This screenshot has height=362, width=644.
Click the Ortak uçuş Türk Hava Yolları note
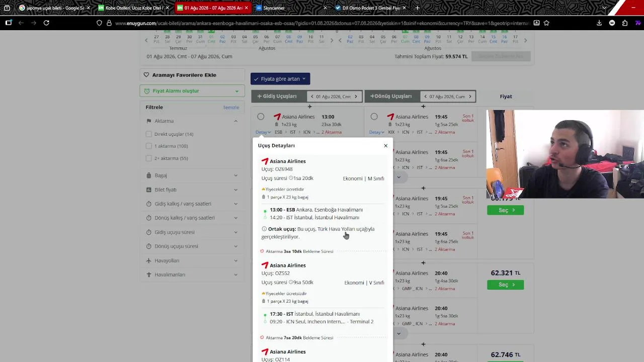(318, 233)
